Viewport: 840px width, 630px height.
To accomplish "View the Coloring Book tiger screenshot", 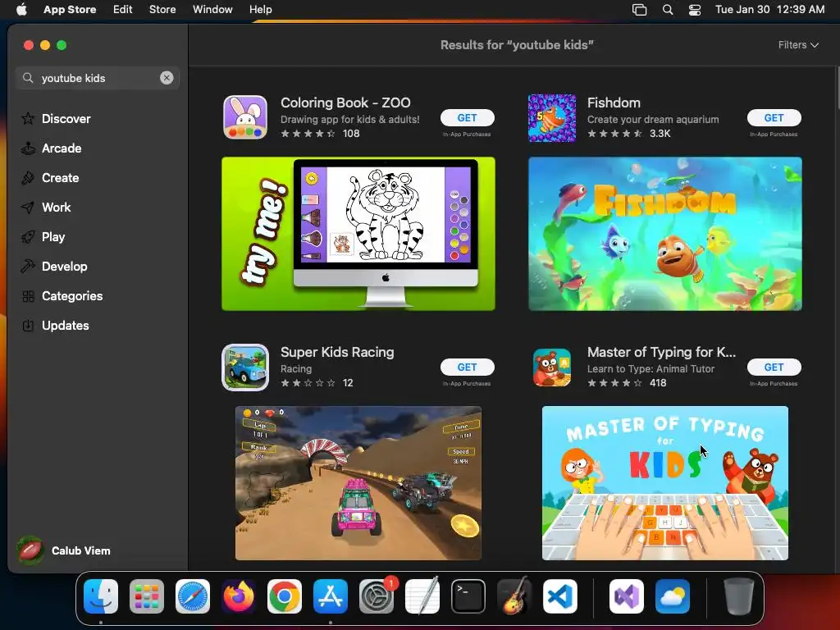I will pos(358,234).
